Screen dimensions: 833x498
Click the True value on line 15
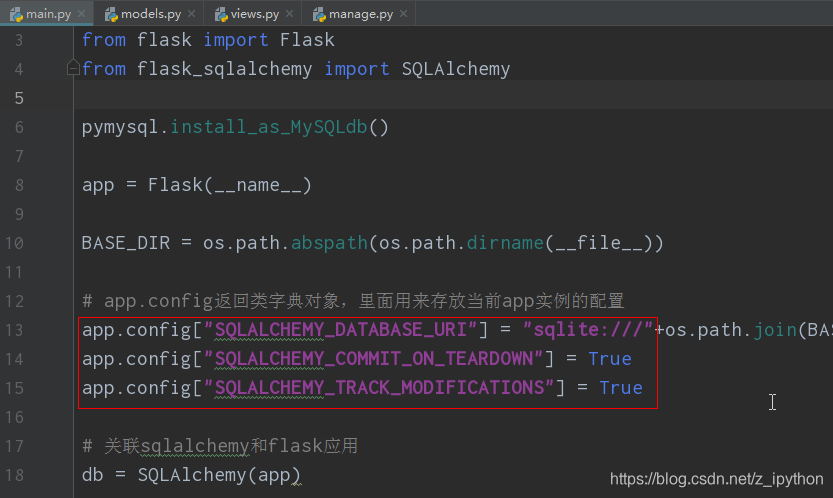pos(621,388)
